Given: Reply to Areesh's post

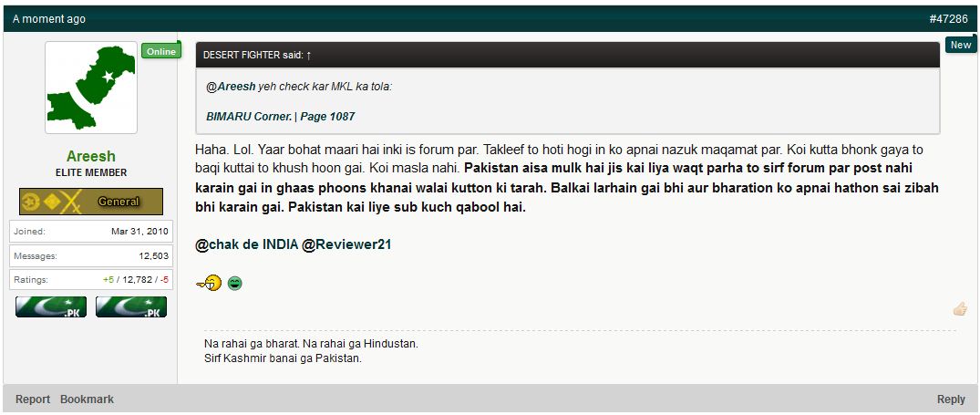Looking at the screenshot, I should point(951,399).
